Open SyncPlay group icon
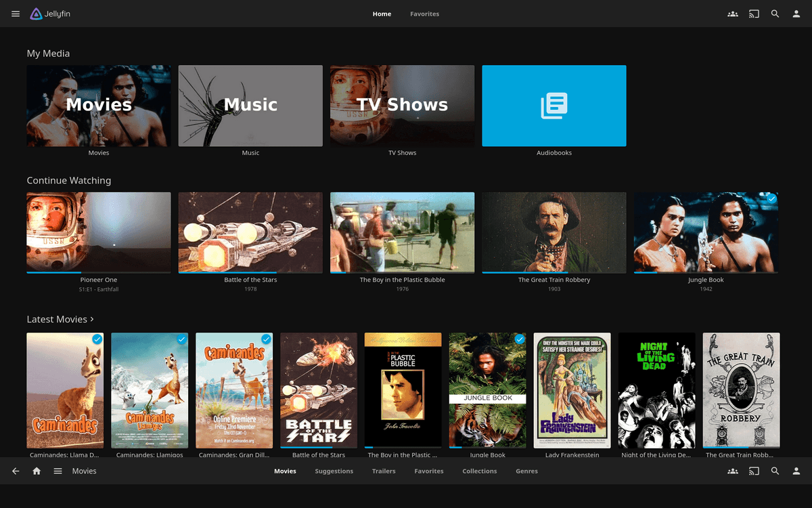Screen dimensions: 812x508 click(733, 14)
